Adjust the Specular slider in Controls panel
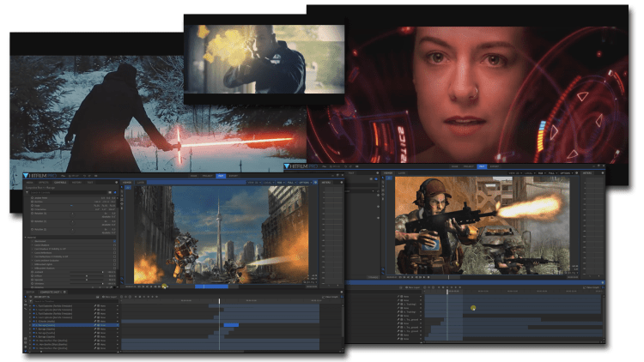644x362 pixels. (x=86, y=280)
